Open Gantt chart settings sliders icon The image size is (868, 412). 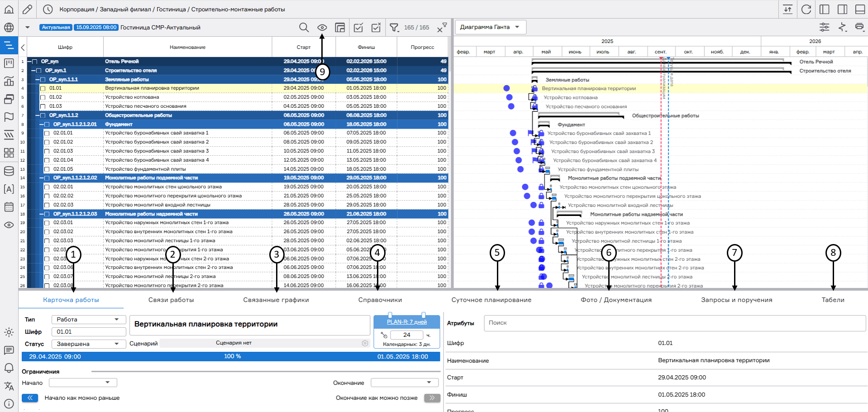(x=824, y=27)
